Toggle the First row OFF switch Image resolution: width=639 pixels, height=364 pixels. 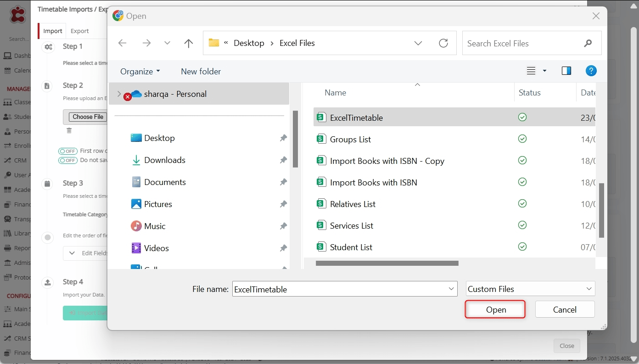click(67, 151)
